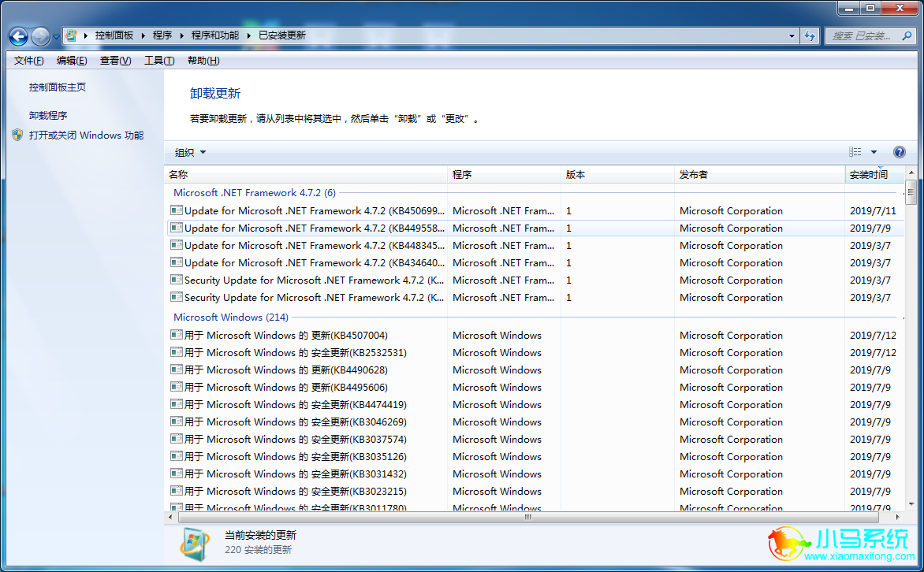Select the icon of KB3046269 security update
Image resolution: width=924 pixels, height=572 pixels.
coord(176,422)
